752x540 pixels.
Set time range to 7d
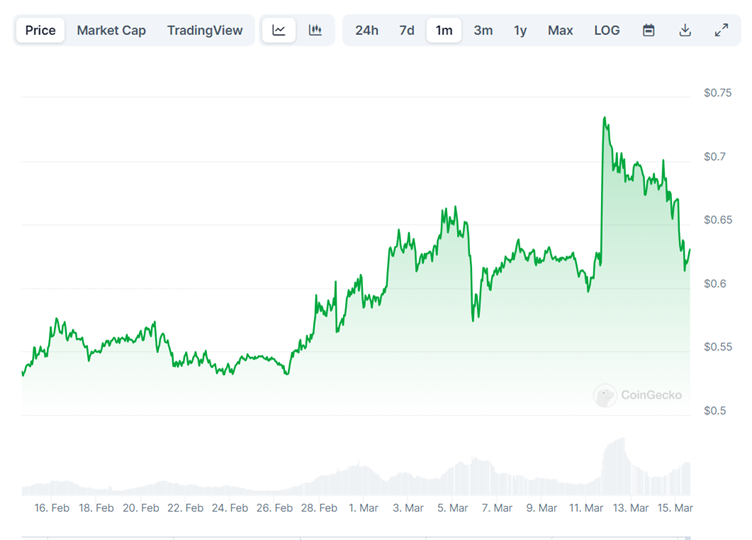pos(407,30)
